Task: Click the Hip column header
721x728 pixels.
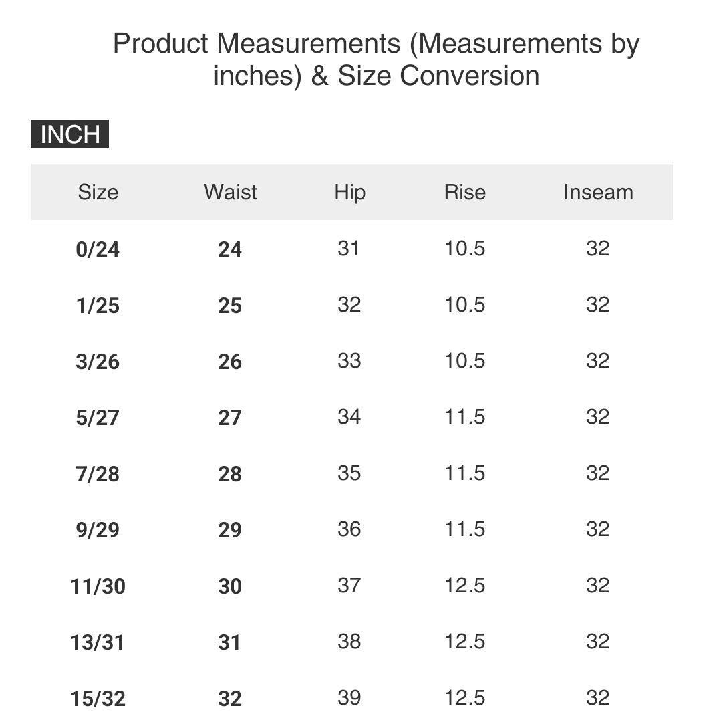Action: (350, 193)
